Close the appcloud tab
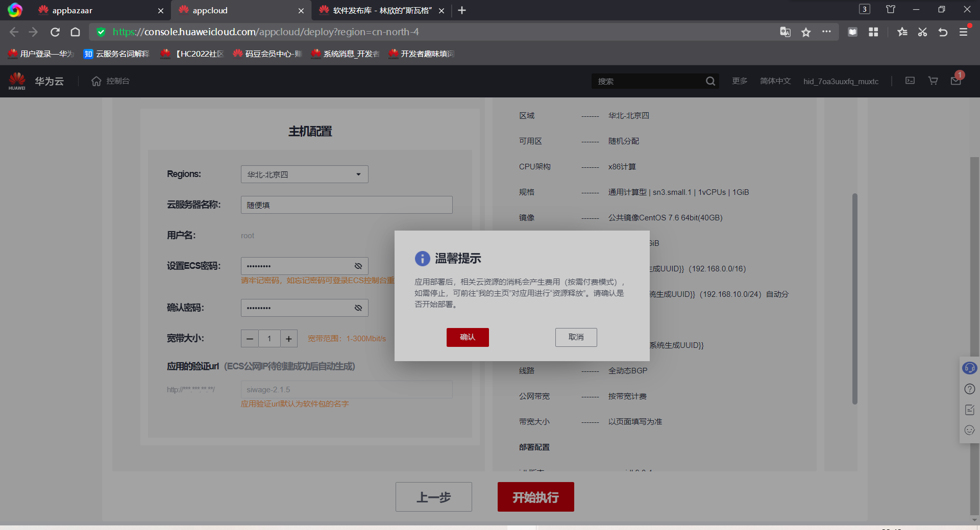This screenshot has width=980, height=530. click(x=301, y=11)
